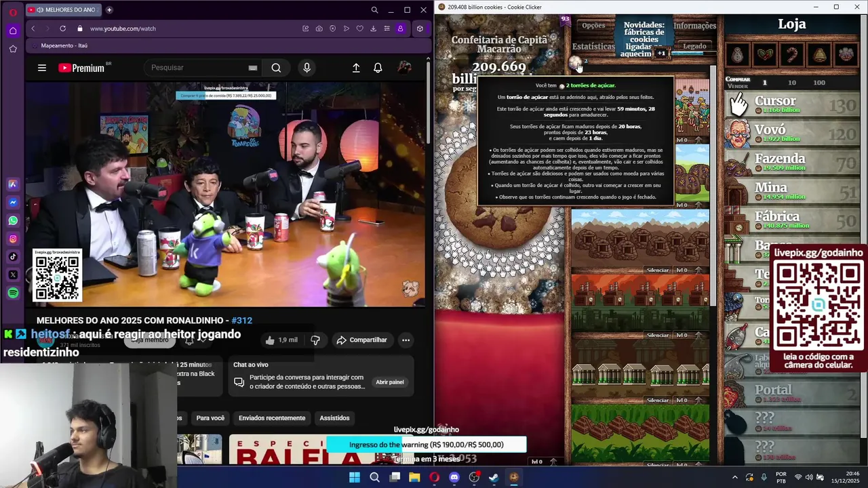The height and width of the screenshot is (488, 868).
Task: Open a new Opera tab
Action: (x=109, y=10)
